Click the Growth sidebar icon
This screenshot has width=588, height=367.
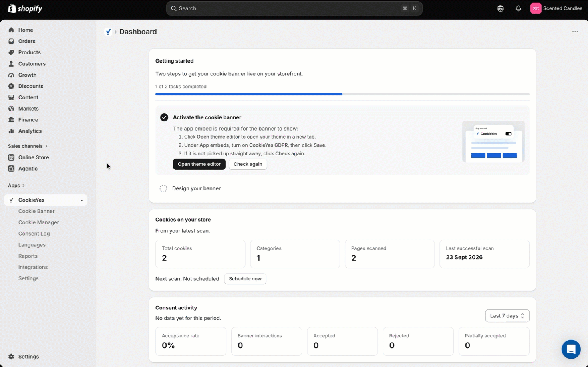pyautogui.click(x=11, y=75)
